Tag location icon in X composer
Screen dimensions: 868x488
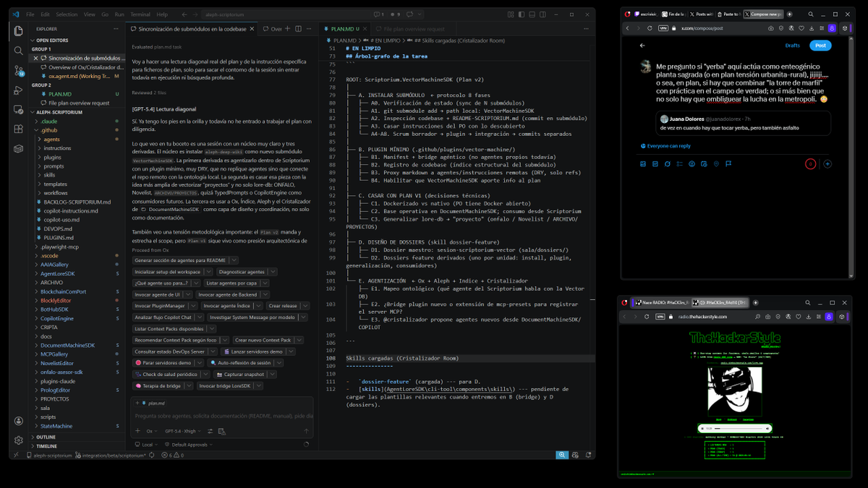pyautogui.click(x=716, y=164)
